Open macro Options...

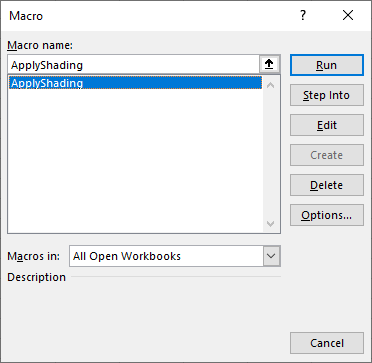pyautogui.click(x=327, y=215)
